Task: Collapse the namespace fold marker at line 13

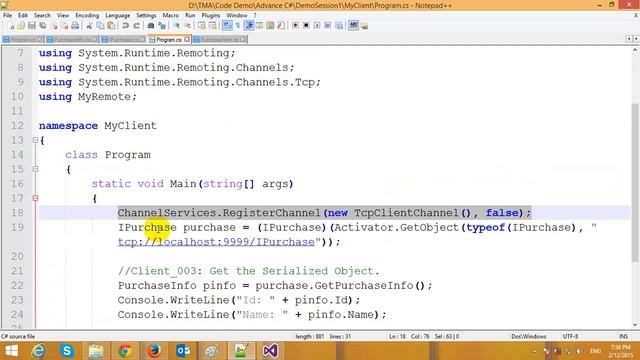Action: coord(35,140)
